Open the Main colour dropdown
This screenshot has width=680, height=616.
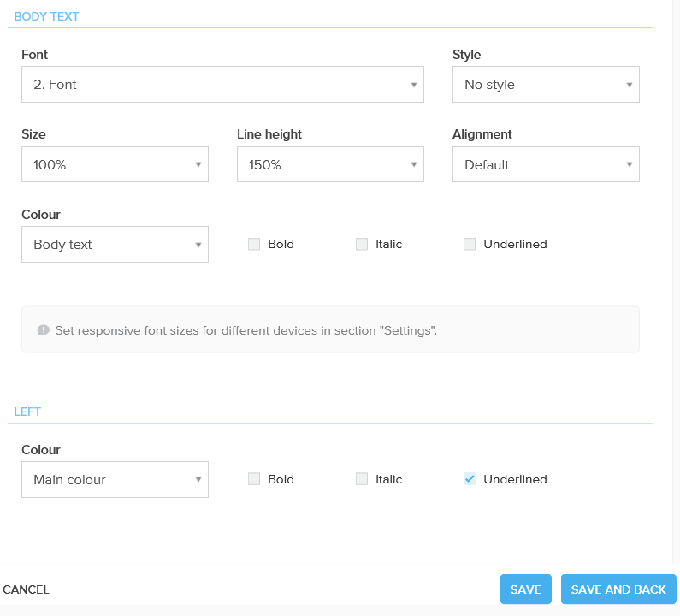[x=115, y=479]
